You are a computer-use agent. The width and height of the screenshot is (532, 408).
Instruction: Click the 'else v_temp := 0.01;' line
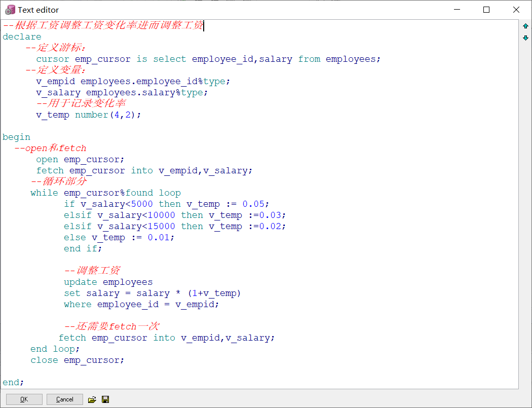click(x=119, y=238)
